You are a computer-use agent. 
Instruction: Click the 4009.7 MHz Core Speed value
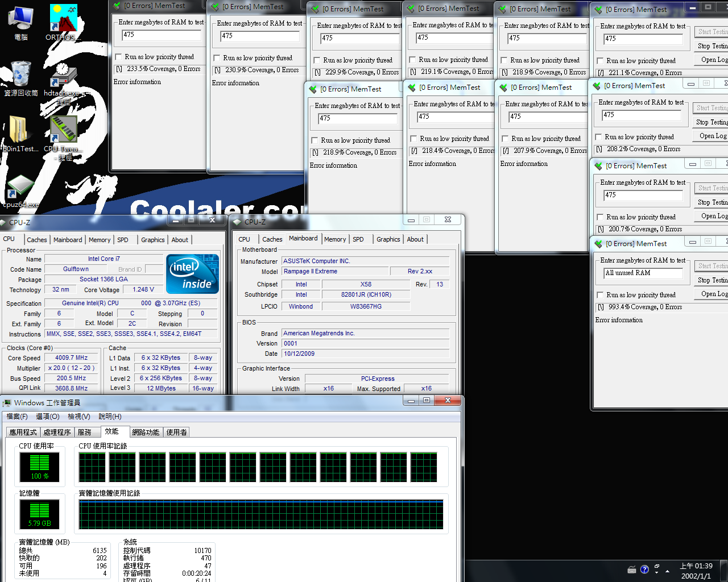click(72, 358)
